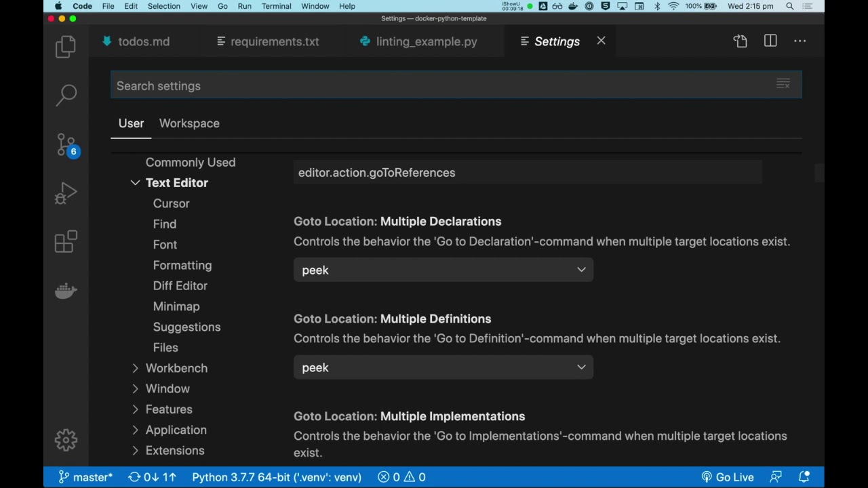Select the Workspace settings tab
This screenshot has width=868, height=488.
(x=189, y=123)
